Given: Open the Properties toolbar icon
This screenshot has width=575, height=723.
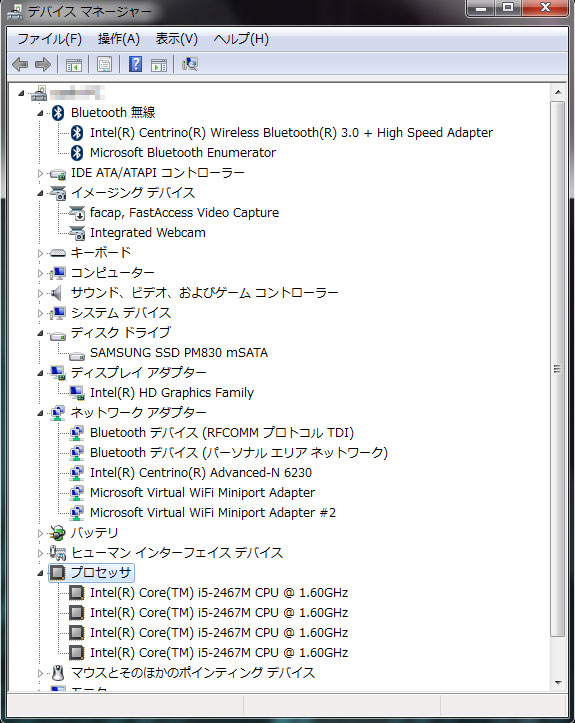Looking at the screenshot, I should (104, 64).
